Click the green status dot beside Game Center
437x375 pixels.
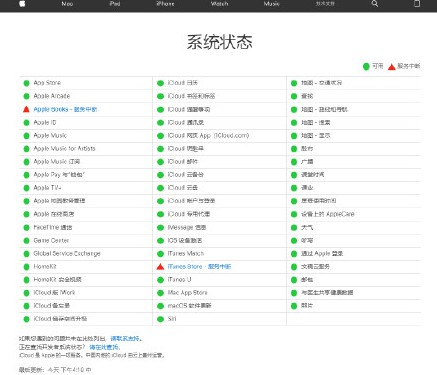tap(26, 241)
